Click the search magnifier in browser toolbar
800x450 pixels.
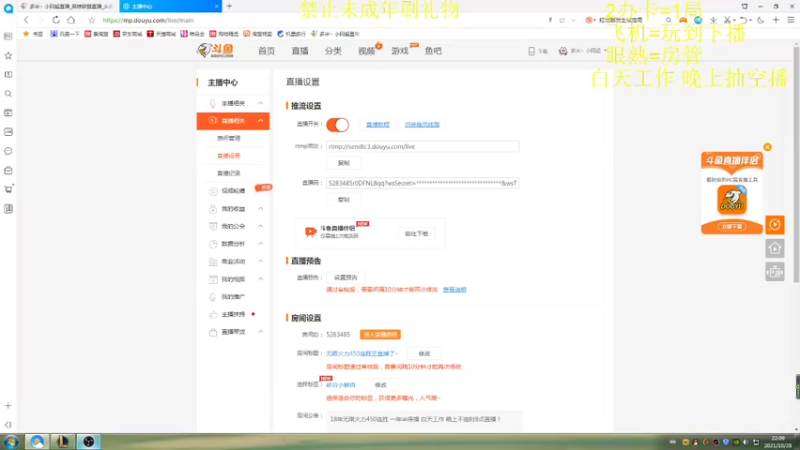(668, 20)
